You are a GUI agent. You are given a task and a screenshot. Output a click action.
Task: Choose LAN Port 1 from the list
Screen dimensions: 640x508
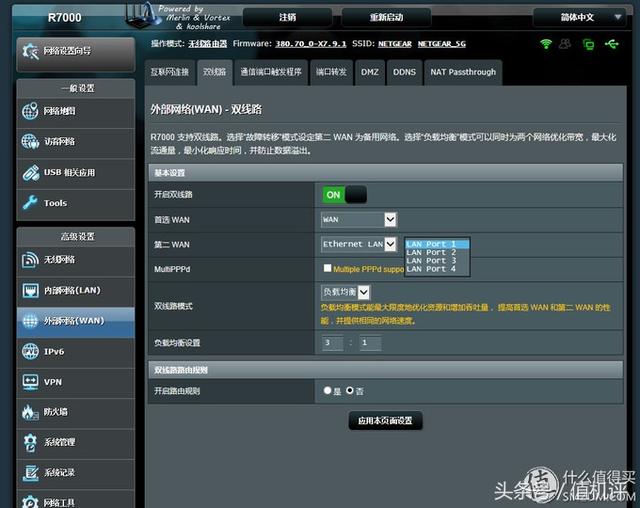pyautogui.click(x=437, y=244)
